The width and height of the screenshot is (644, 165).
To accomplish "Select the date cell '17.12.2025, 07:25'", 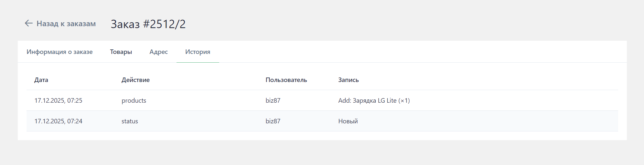I will [x=58, y=100].
